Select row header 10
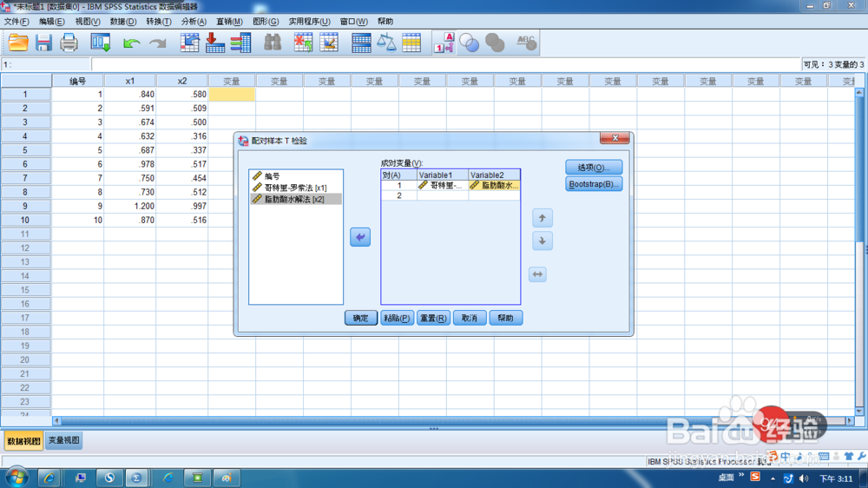868x488 pixels. pos(25,220)
